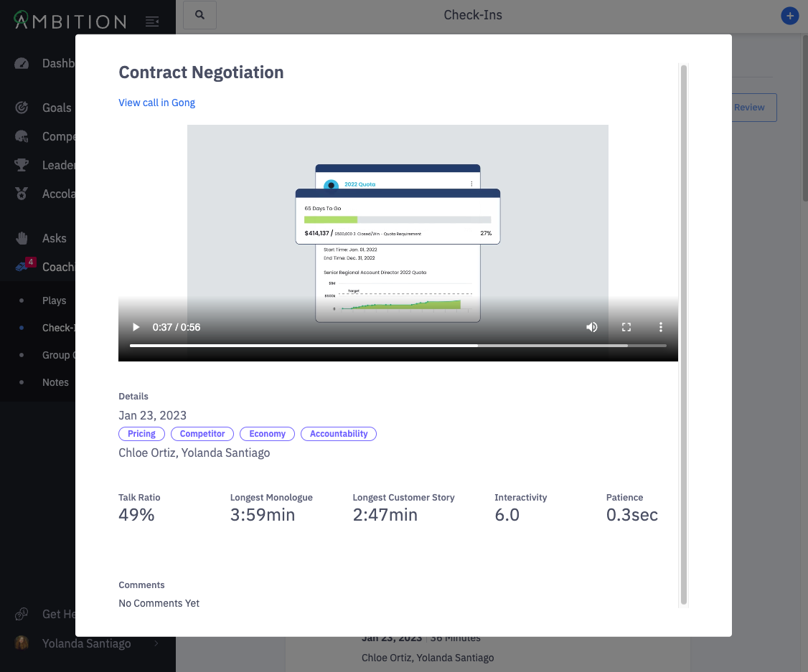Viewport: 808px width, 672px height.
Task: Open the video in fullscreen mode
Action: (x=626, y=327)
